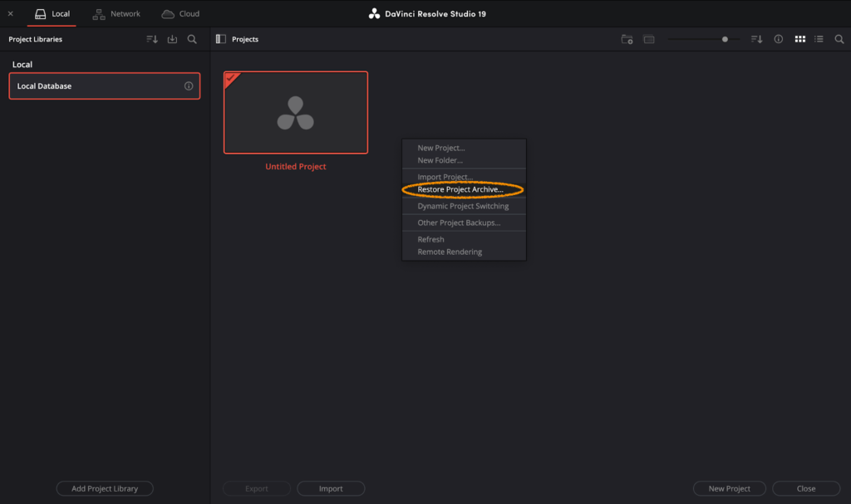
Task: Open sort options for Project Libraries
Action: 151,39
